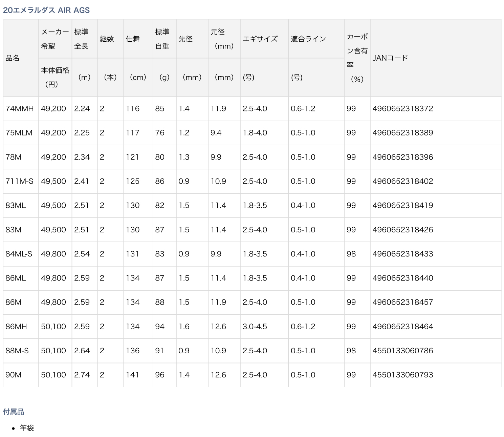Click the 50,100 price of 90M
Viewport: 504px width, 437px height.
click(x=53, y=375)
